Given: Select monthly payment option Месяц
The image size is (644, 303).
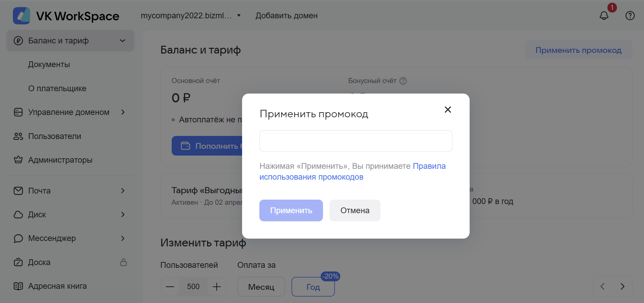Looking at the screenshot, I should 261,287.
